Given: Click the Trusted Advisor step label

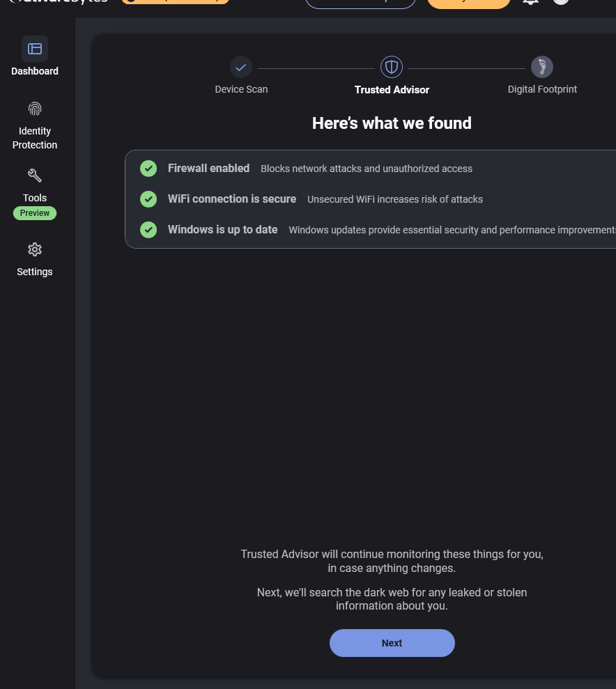Looking at the screenshot, I should click(x=392, y=90).
